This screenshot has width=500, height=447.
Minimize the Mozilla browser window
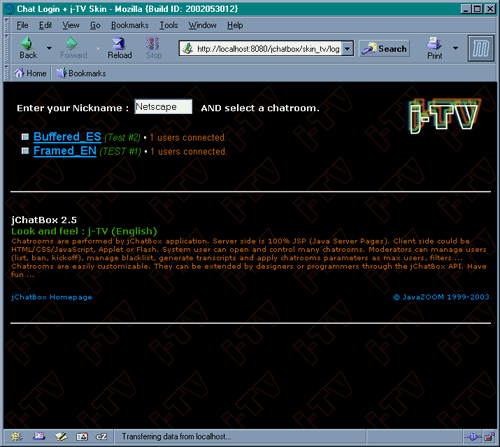point(467,9)
